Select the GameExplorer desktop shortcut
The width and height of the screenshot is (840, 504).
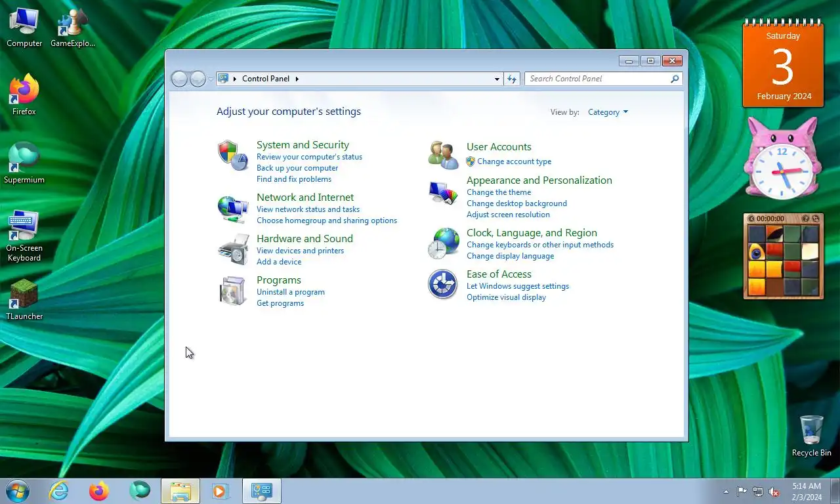pos(73,28)
